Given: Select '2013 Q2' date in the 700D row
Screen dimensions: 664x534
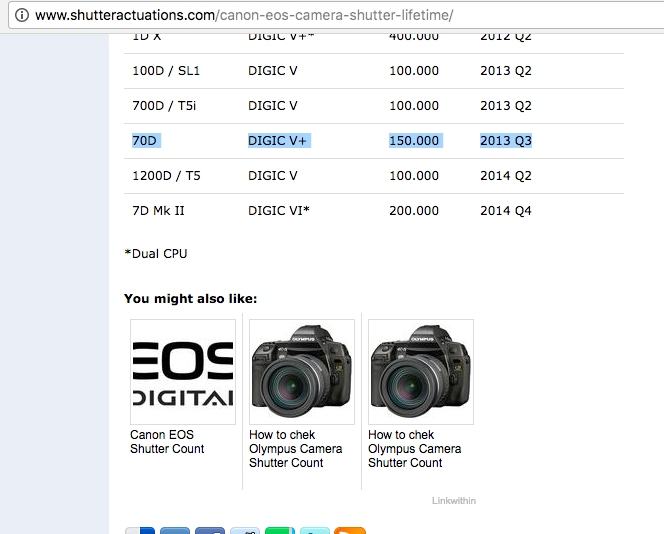Looking at the screenshot, I should 506,106.
